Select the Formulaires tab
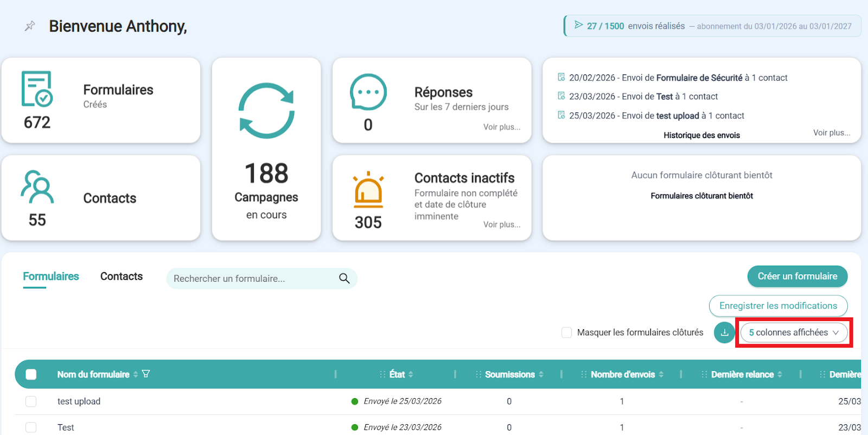Image resolution: width=868 pixels, height=435 pixels. pyautogui.click(x=51, y=276)
